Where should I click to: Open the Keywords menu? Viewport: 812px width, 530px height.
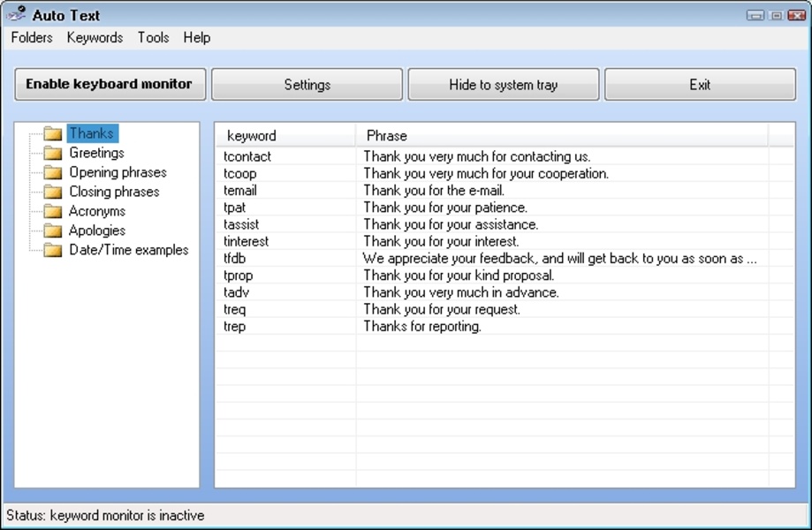click(x=95, y=38)
